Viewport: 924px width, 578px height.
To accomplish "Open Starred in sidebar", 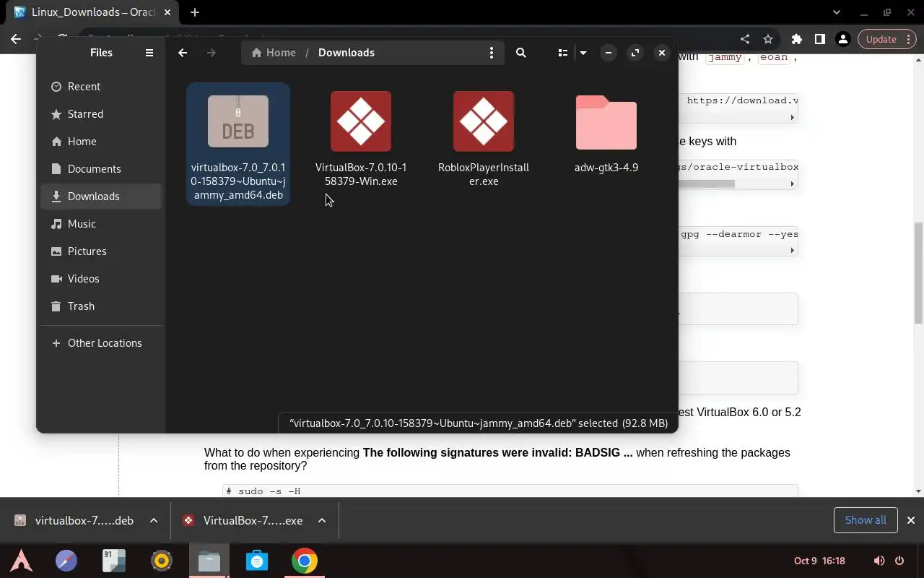I will [x=101, y=114].
